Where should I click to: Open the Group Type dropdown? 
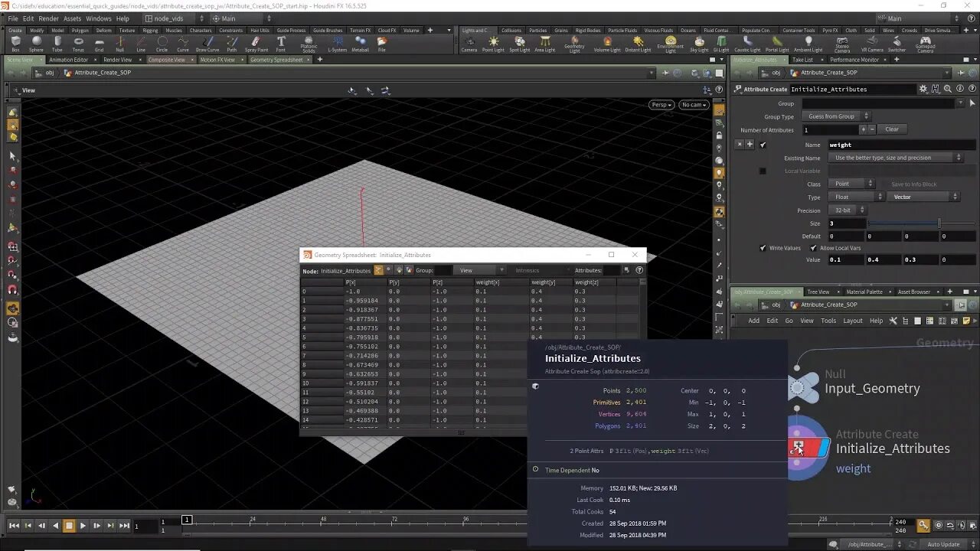(x=836, y=116)
